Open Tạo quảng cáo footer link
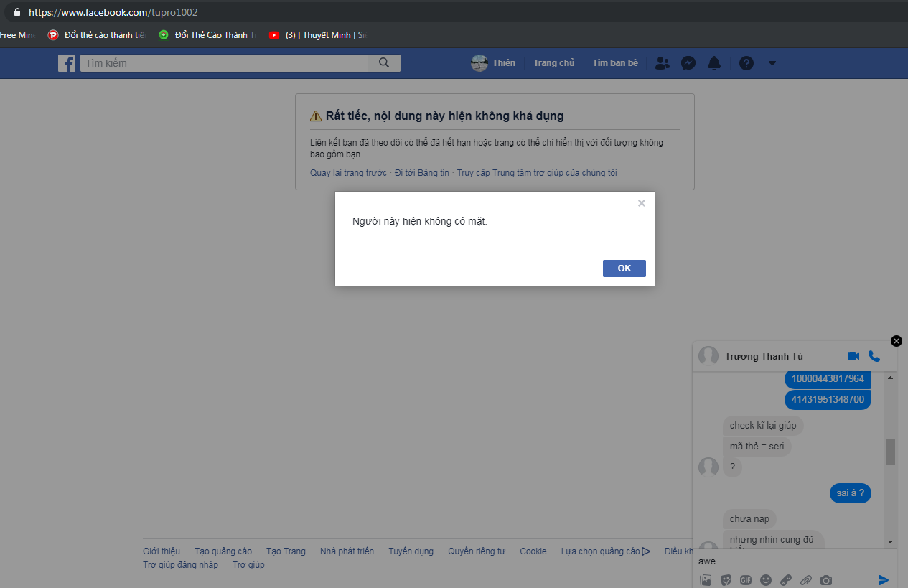 point(223,551)
